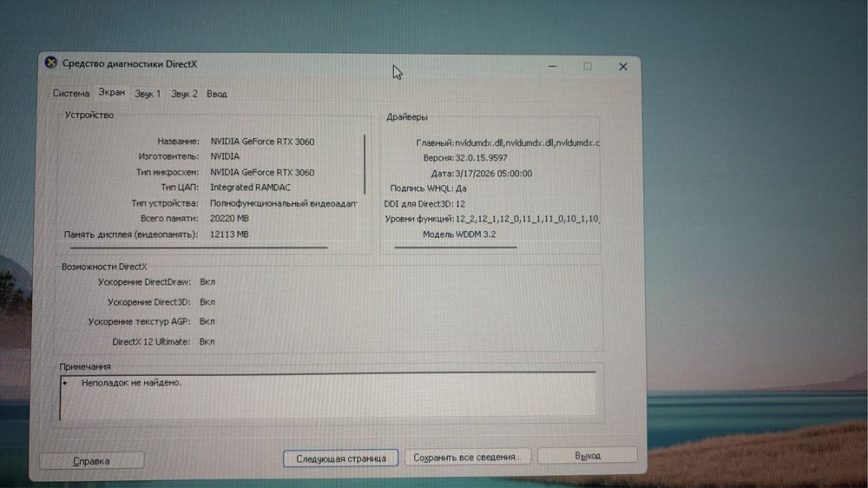The image size is (868, 488).
Task: Click the Ускорение DirectDraw status Вкл
Action: point(207,282)
